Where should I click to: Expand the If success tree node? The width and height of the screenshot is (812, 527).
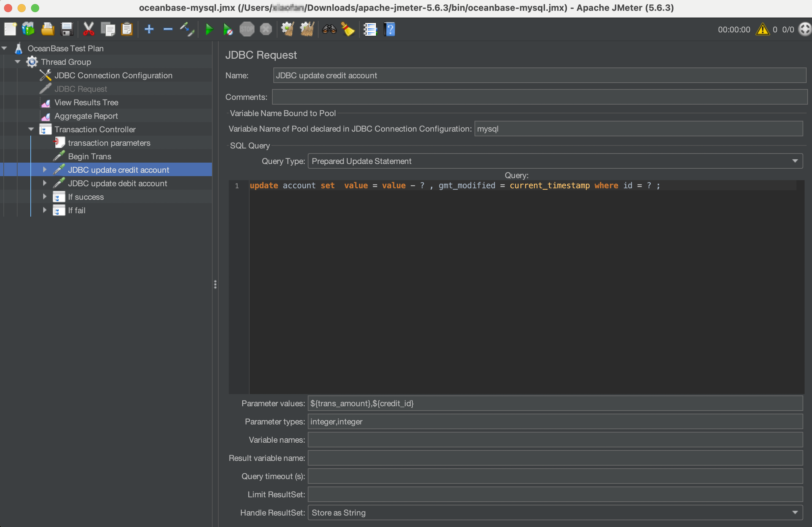click(45, 197)
